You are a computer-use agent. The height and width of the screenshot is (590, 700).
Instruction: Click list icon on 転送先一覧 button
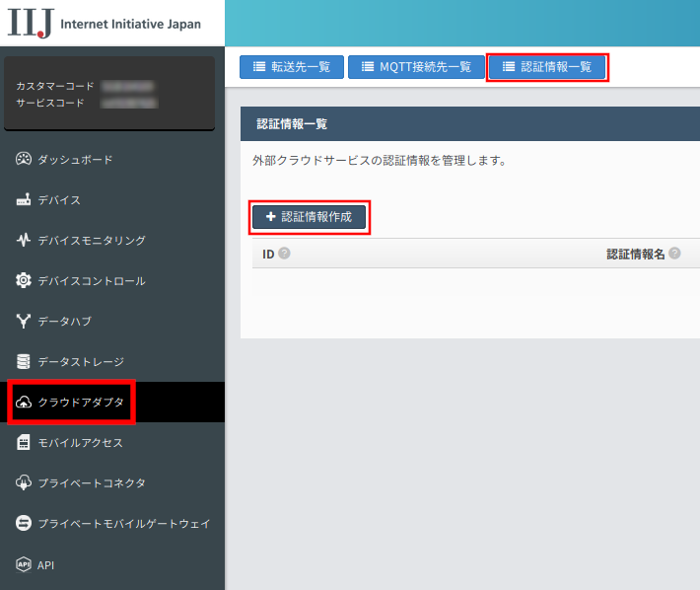click(259, 66)
